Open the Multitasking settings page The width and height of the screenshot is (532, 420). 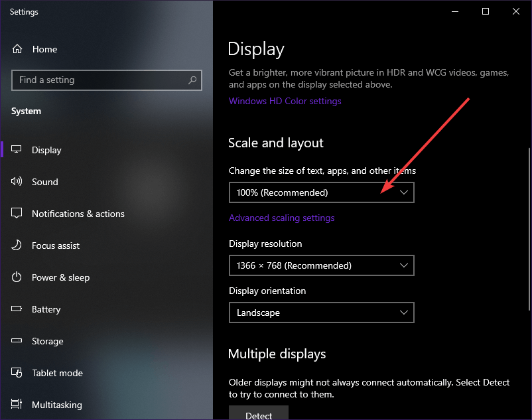56,405
